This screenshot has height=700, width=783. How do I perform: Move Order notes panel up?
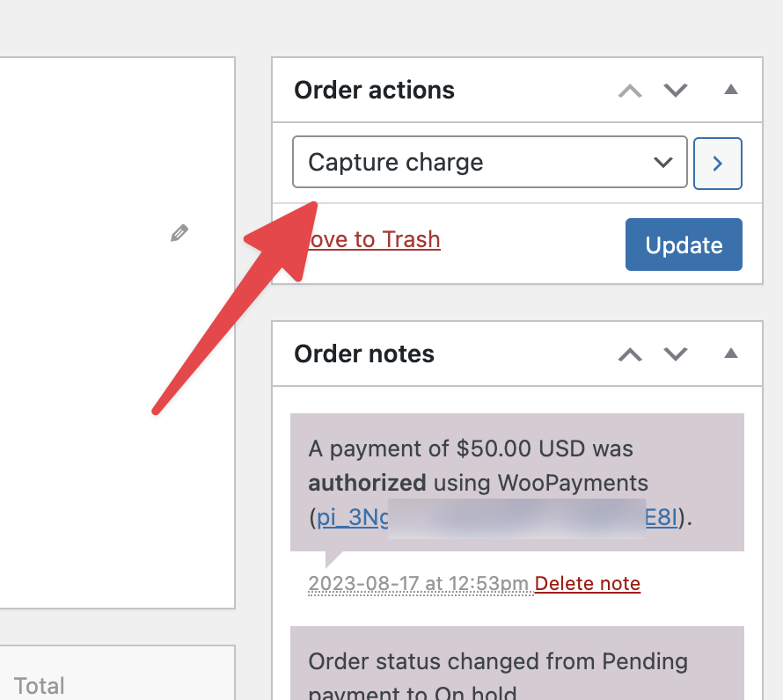[x=630, y=354]
